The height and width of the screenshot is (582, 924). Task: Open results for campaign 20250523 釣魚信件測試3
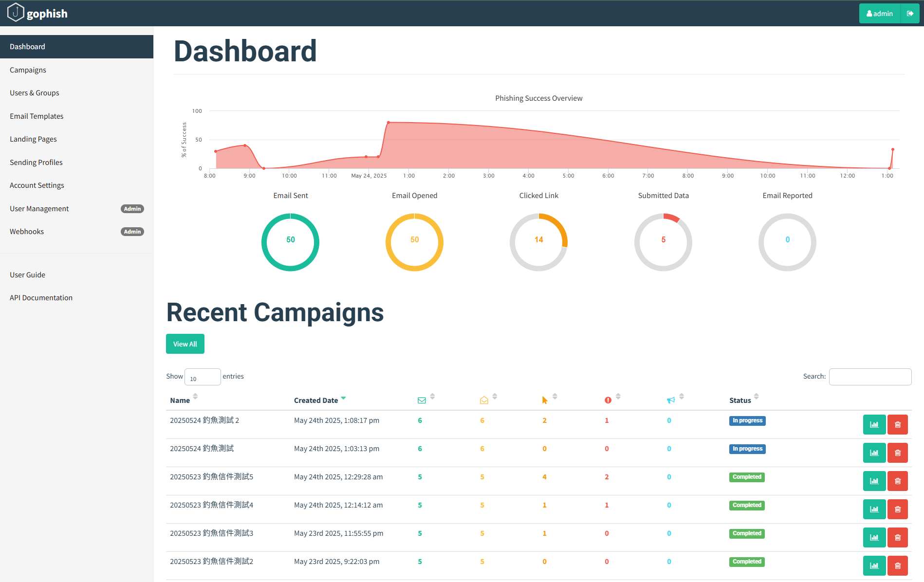pos(874,538)
